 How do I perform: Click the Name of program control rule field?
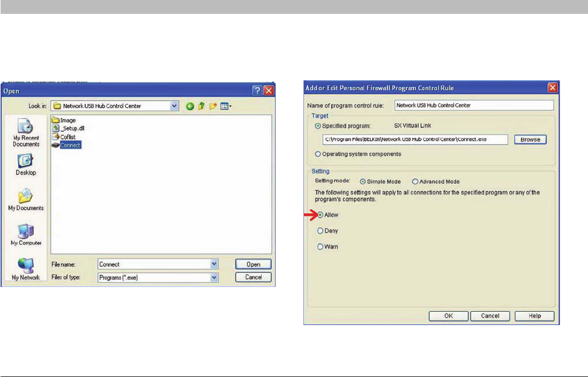pyautogui.click(x=474, y=105)
